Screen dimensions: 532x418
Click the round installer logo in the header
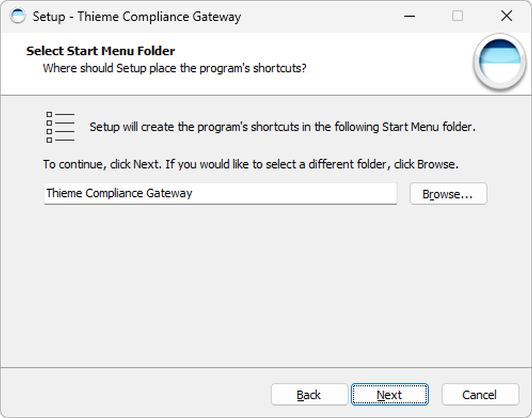pyautogui.click(x=499, y=61)
